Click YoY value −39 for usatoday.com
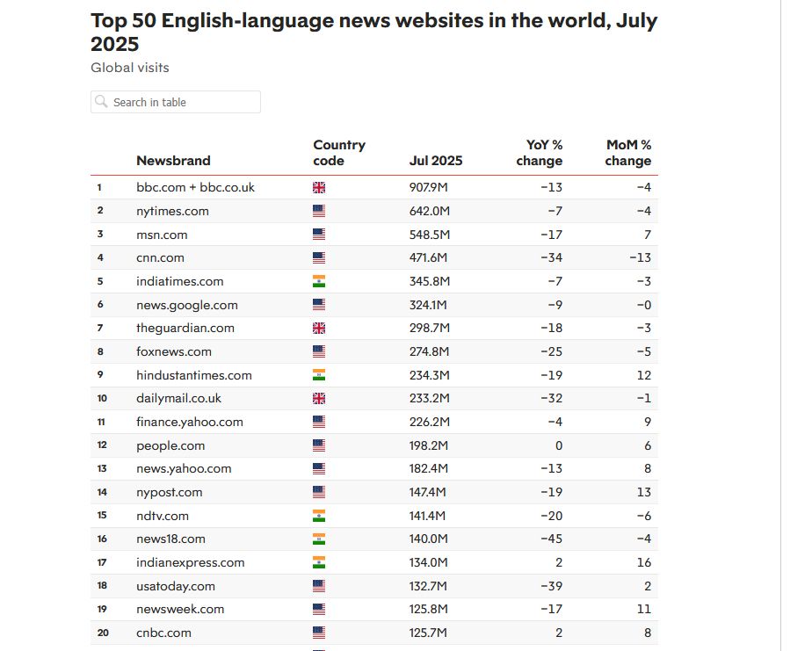The height and width of the screenshot is (651, 812). 551,586
